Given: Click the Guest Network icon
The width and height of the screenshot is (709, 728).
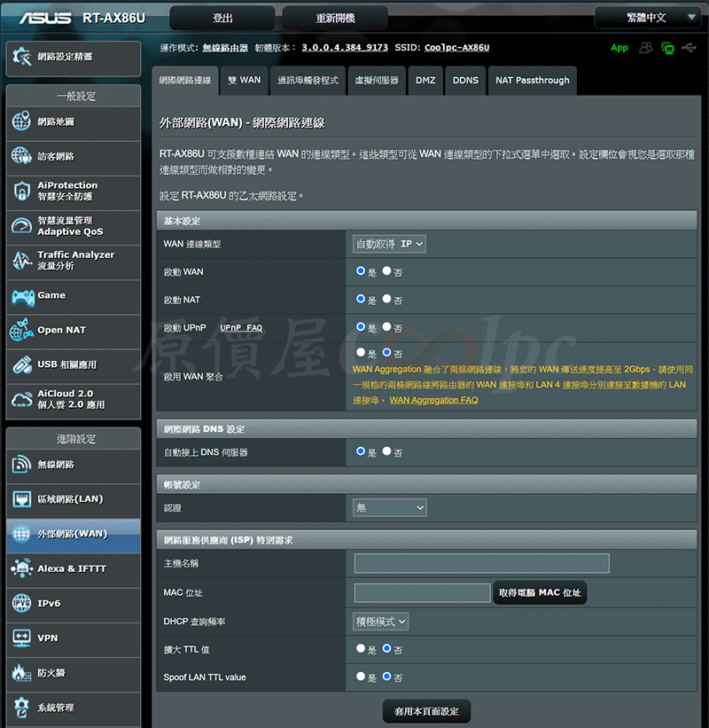Looking at the screenshot, I should click(x=21, y=156).
